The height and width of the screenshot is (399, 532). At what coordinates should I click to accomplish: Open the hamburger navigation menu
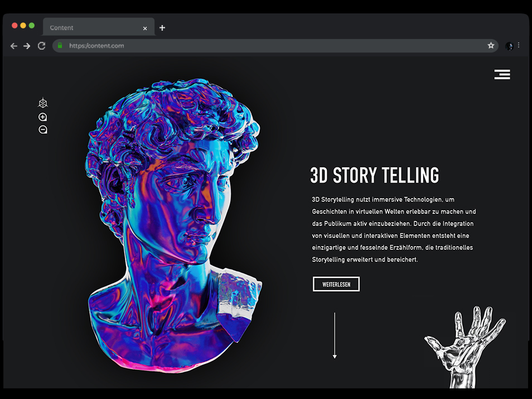[x=502, y=74]
